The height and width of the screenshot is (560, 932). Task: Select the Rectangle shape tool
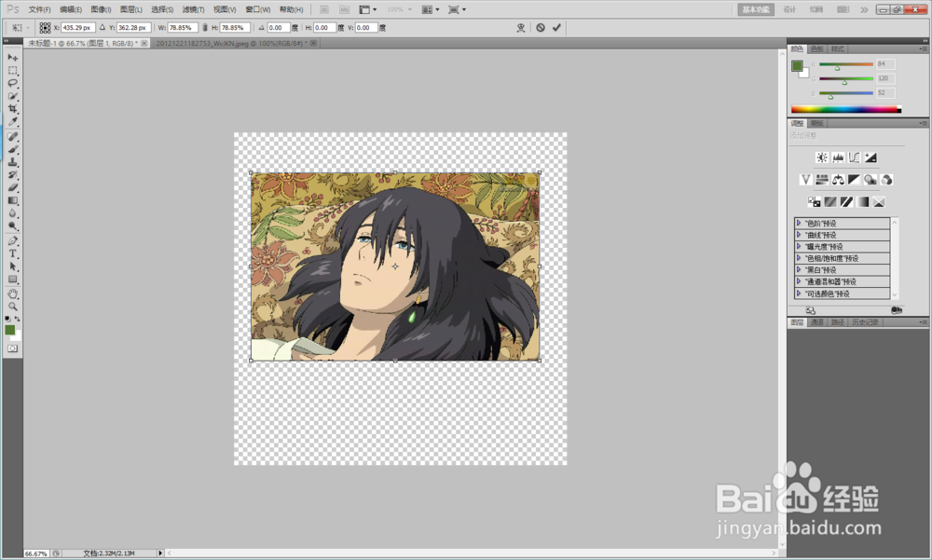click(x=12, y=279)
